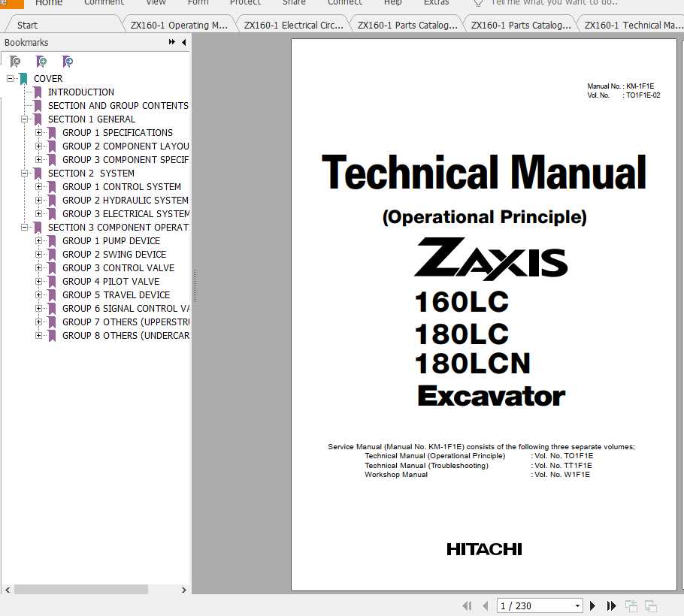Go to first page using skip-back icon
Image resolution: width=684 pixels, height=616 pixels.
tap(466, 605)
